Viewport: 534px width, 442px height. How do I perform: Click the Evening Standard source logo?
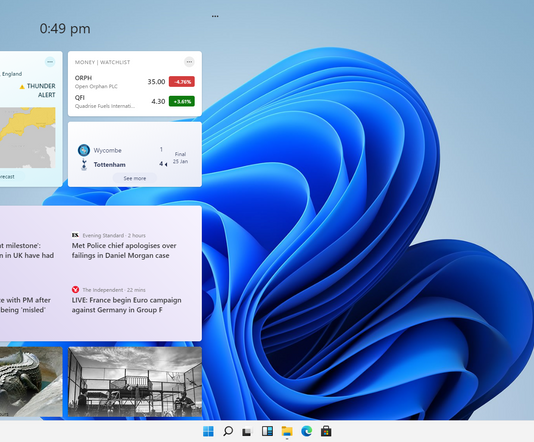(x=75, y=235)
